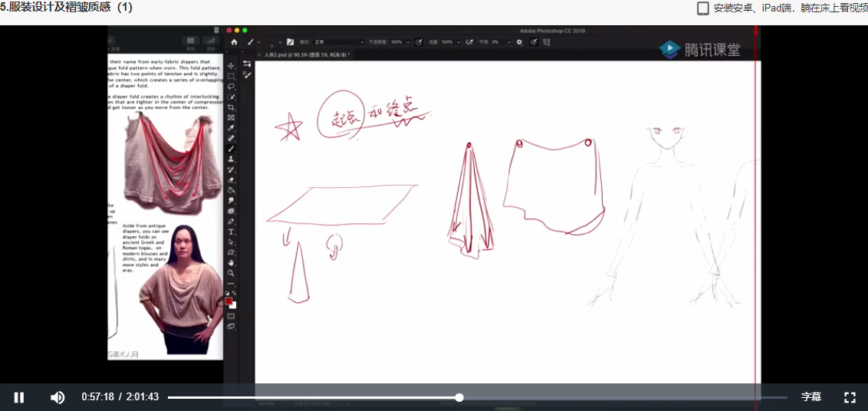This screenshot has height=411, width=868.
Task: Select the Clone Stamp tool
Action: 231,159
